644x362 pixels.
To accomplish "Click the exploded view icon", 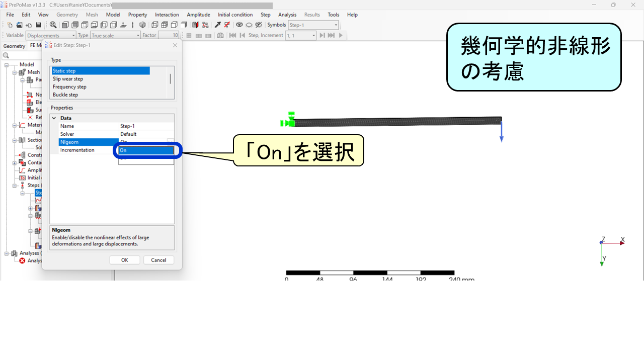I will click(205, 25).
